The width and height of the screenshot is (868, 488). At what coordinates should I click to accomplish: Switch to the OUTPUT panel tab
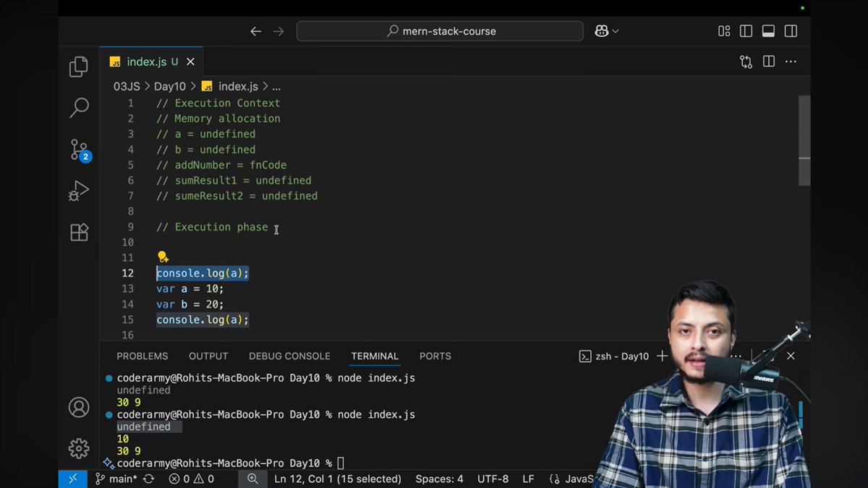pos(208,356)
